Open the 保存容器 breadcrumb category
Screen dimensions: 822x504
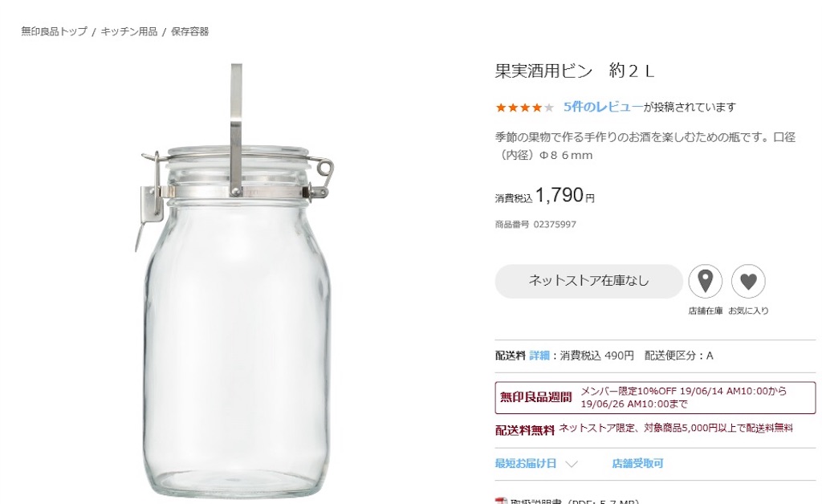click(189, 31)
